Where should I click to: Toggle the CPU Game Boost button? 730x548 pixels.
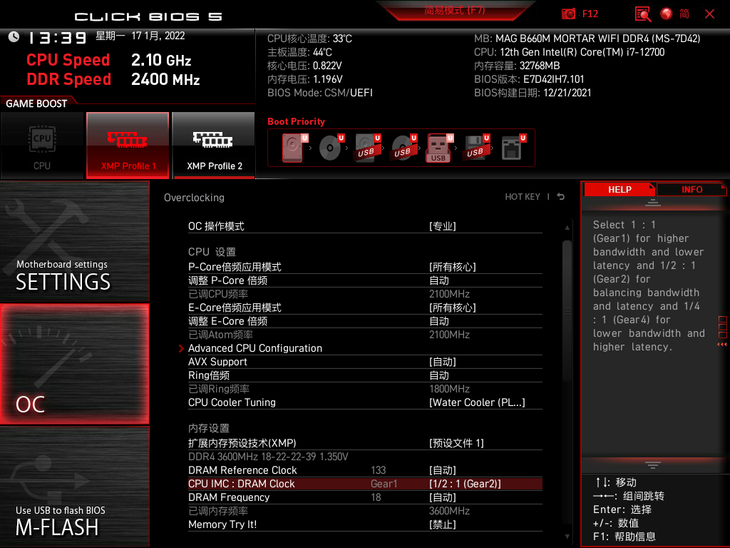pyautogui.click(x=42, y=145)
